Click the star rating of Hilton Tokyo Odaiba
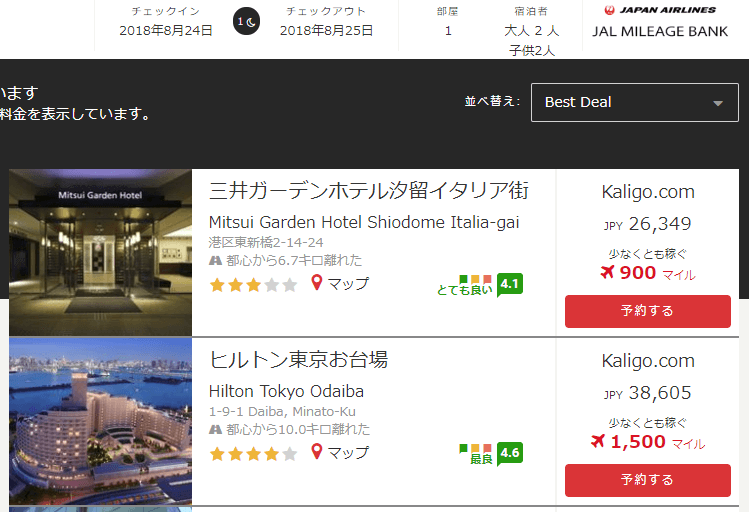749x512 pixels. pyautogui.click(x=253, y=453)
